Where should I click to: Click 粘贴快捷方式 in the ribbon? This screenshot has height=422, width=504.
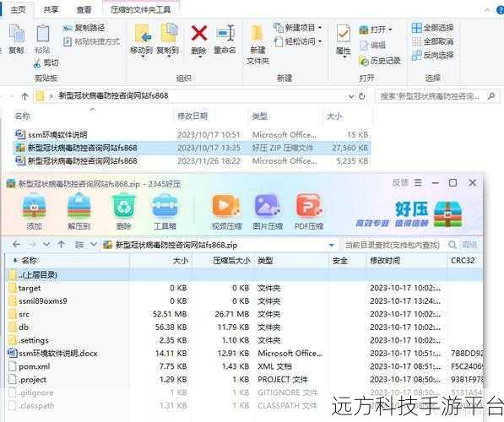[91, 41]
